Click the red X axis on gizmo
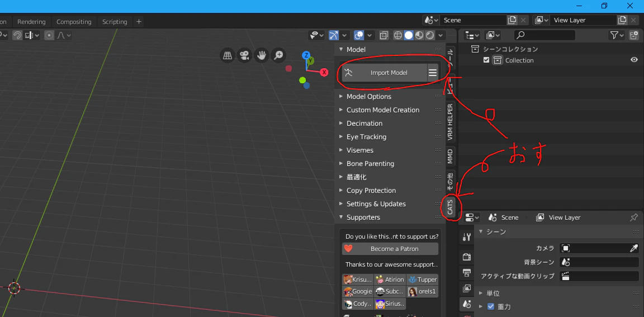 pos(324,72)
